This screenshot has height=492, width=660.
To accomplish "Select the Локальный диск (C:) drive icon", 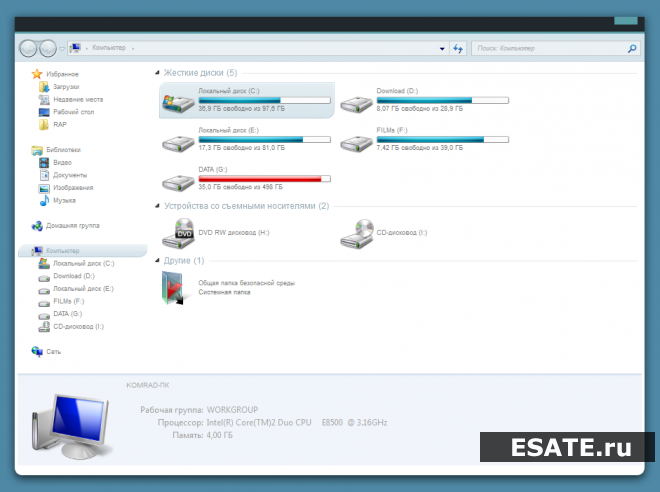I will click(178, 102).
